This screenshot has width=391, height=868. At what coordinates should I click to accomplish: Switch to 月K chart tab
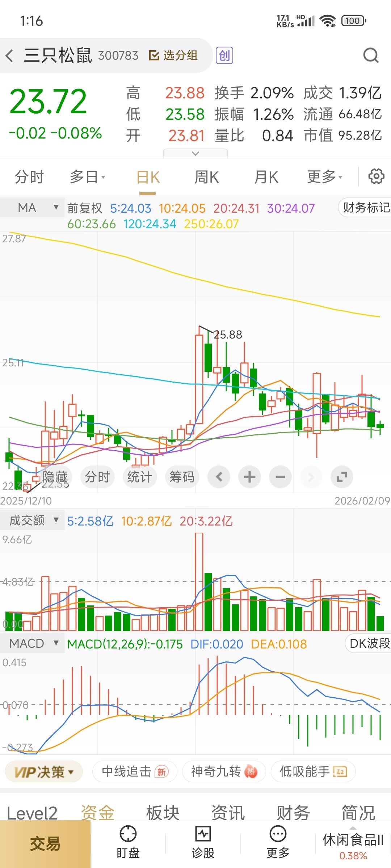click(266, 177)
